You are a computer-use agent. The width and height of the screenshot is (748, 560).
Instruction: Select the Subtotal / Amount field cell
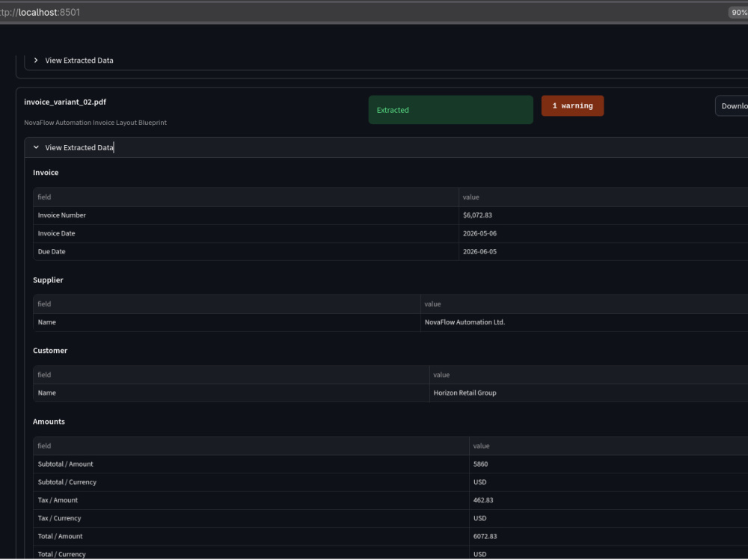[251, 464]
